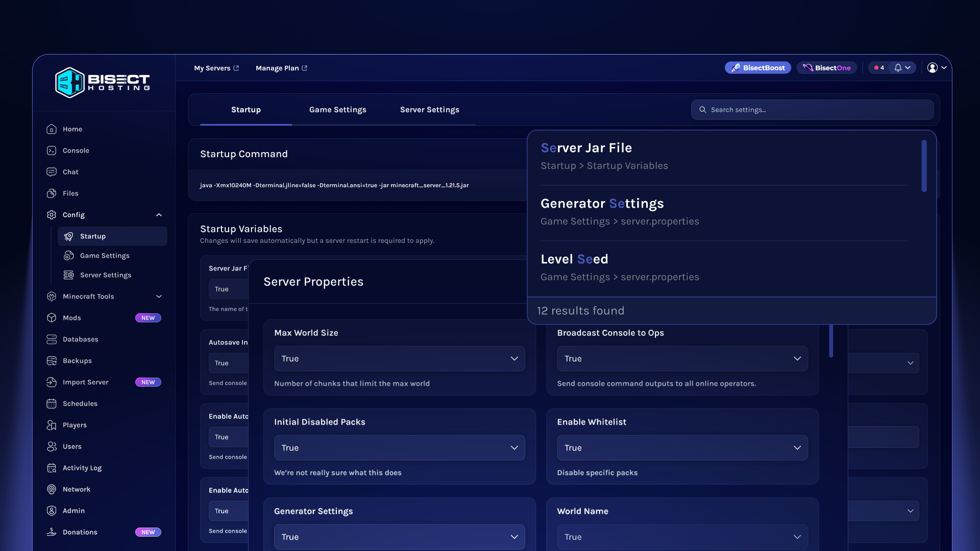Select the Generator Settings search result
This screenshot has width=980, height=551.
724,212
